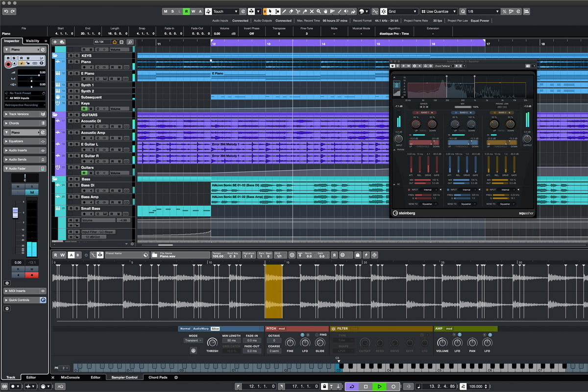
Task: Select the Range Selection tool
Action: (277, 11)
